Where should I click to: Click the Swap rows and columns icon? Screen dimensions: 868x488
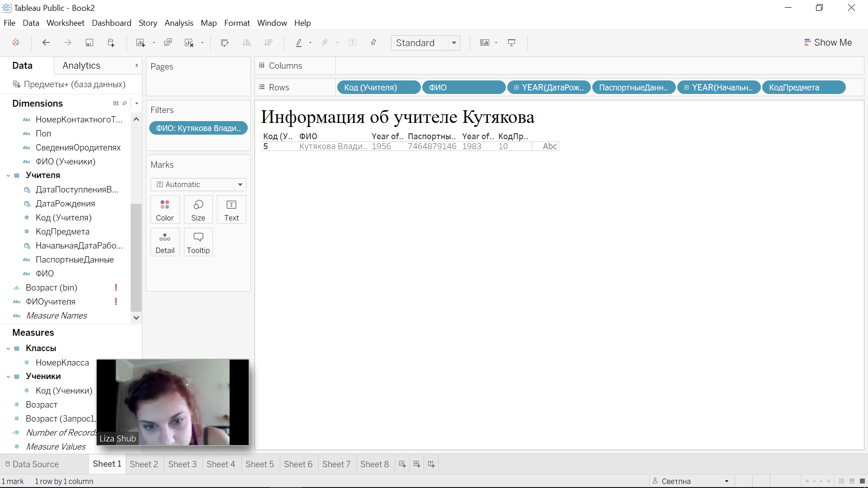(225, 42)
